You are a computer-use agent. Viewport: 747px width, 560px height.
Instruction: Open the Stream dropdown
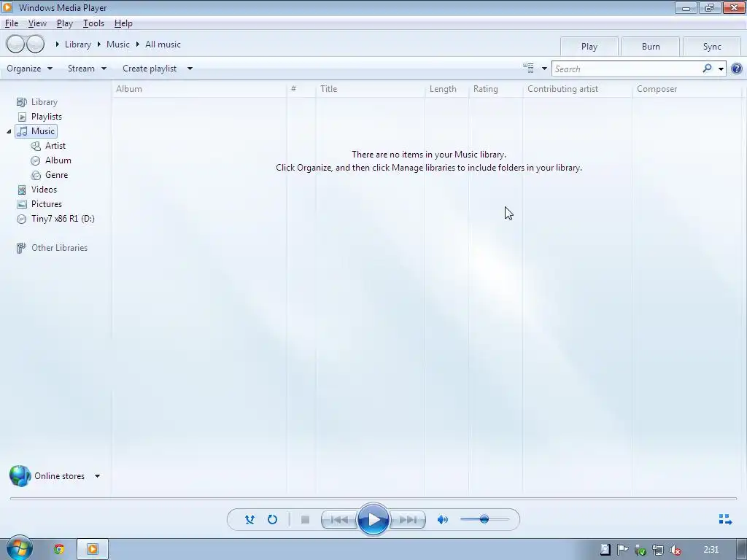87,69
